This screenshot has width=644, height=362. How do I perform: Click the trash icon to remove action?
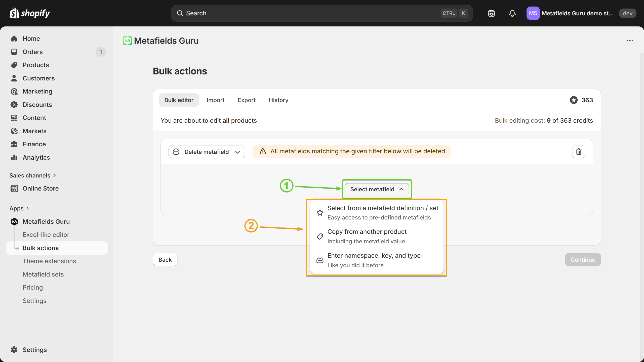tap(579, 152)
